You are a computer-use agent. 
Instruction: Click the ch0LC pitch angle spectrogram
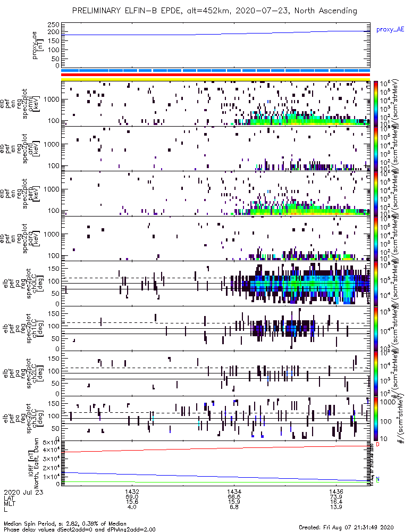tap(216, 284)
